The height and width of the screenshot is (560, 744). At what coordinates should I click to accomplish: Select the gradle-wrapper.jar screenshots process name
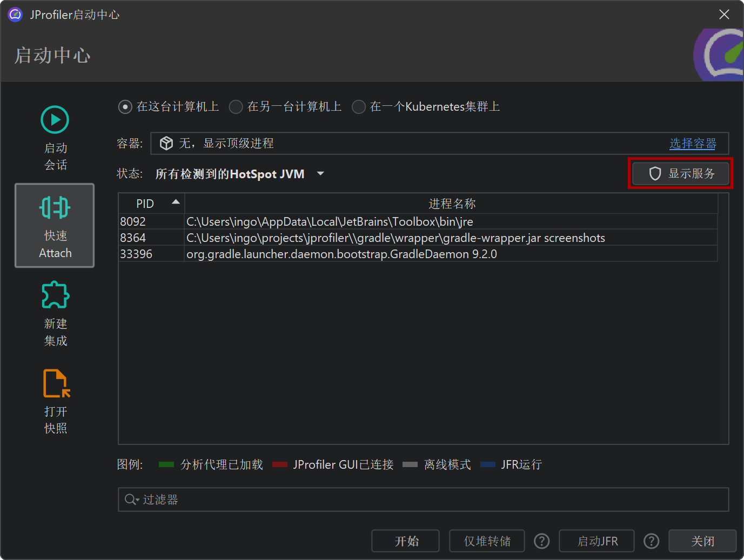[396, 238]
